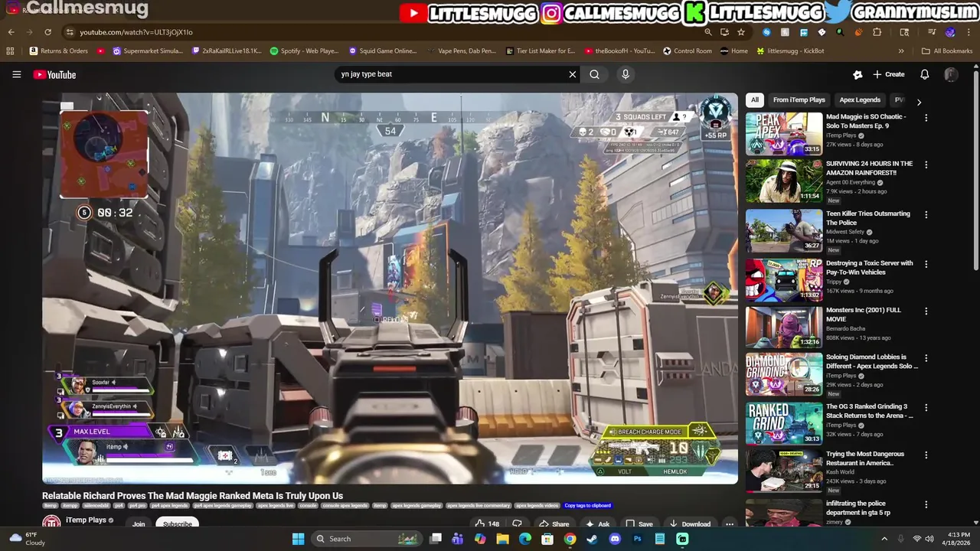Open options for Mad Maggie is SO Chaotic
The width and height of the screenshot is (980, 551).
tap(926, 118)
